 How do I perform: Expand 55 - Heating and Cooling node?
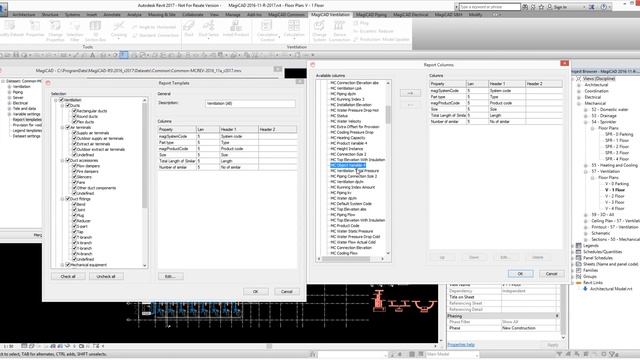coord(586,165)
